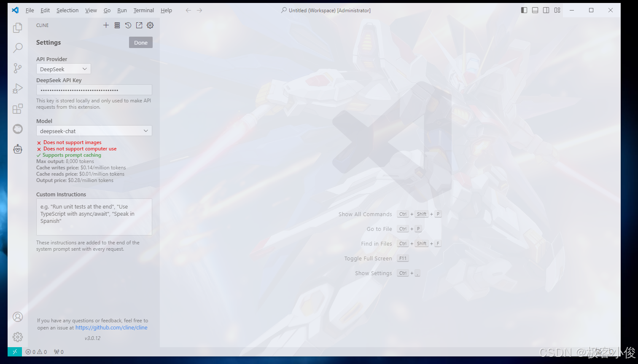Open the Extensions view
Viewport: 638px width, 364px height.
tap(17, 108)
